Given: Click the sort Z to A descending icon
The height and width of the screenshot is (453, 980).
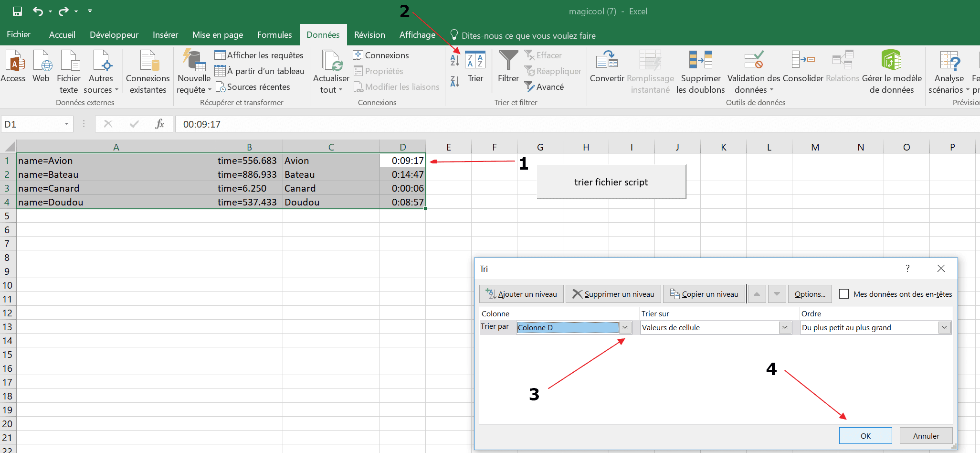Looking at the screenshot, I should 454,82.
